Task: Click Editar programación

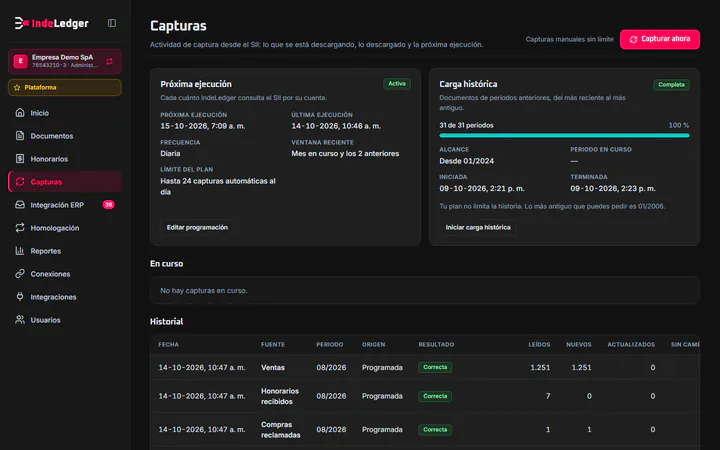Action: pyautogui.click(x=197, y=227)
